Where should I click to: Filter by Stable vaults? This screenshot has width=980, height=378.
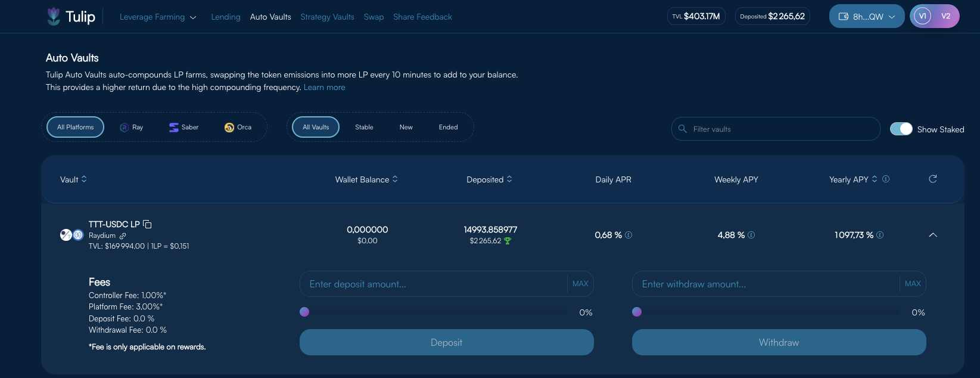(x=364, y=127)
